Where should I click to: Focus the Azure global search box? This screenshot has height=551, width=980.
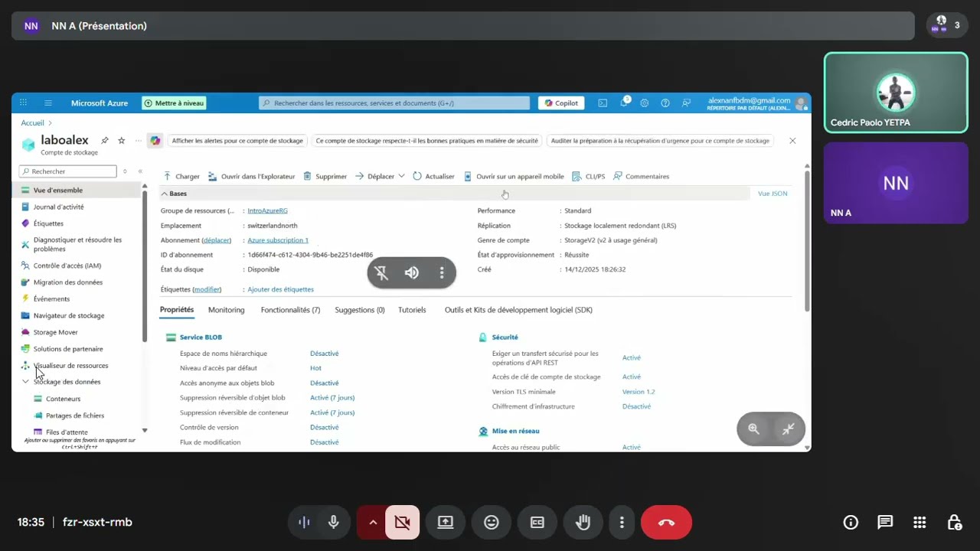(394, 103)
